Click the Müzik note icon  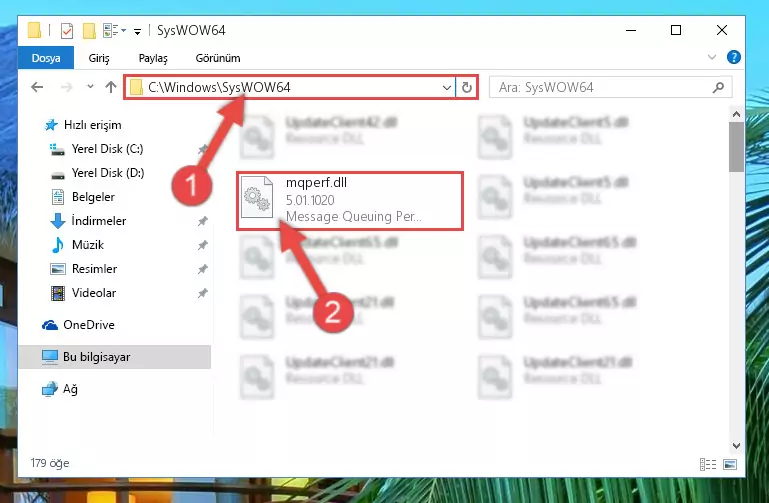click(57, 245)
